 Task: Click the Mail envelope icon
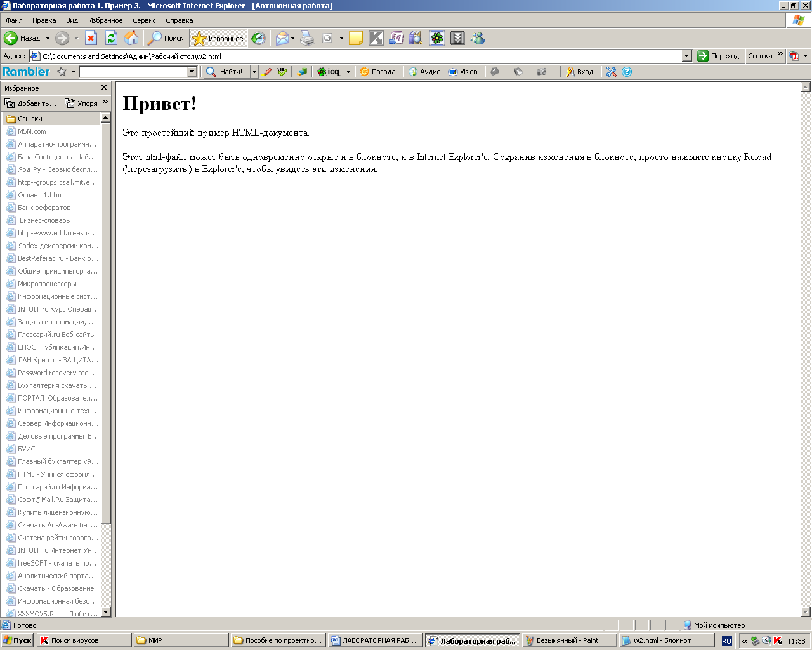click(282, 38)
